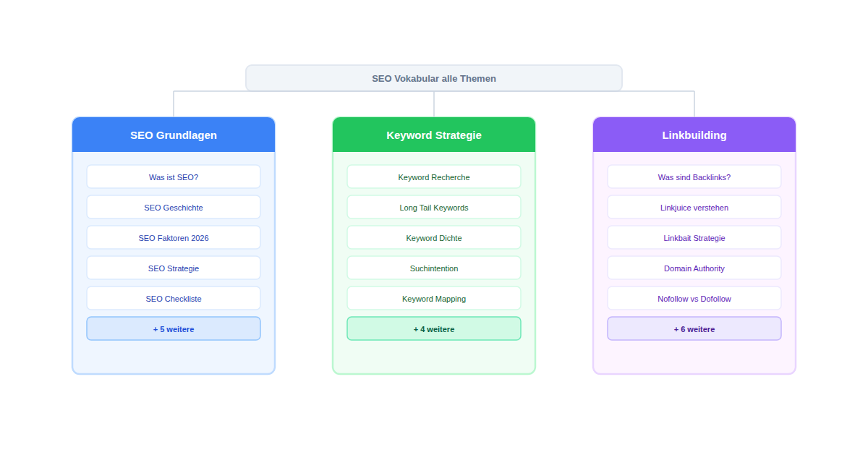The height and width of the screenshot is (450, 868).
Task: Select the SEO Grundlagen category header
Action: click(x=174, y=135)
